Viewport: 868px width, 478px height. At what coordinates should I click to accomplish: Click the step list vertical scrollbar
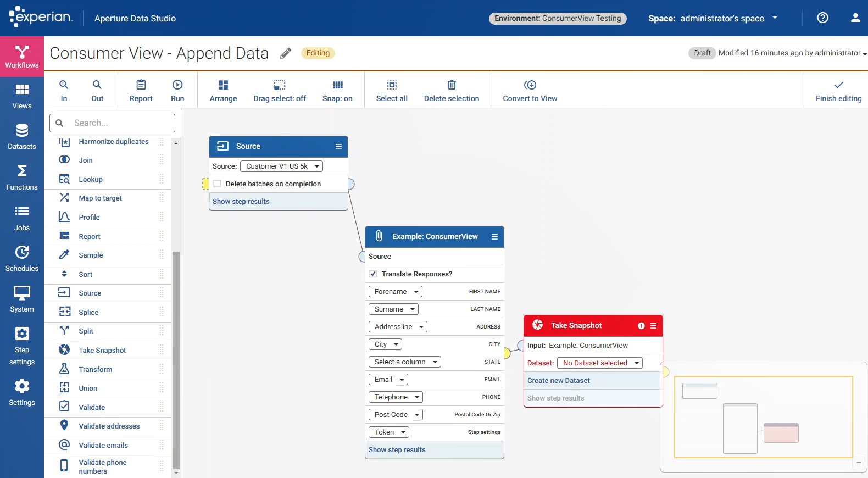176,360
